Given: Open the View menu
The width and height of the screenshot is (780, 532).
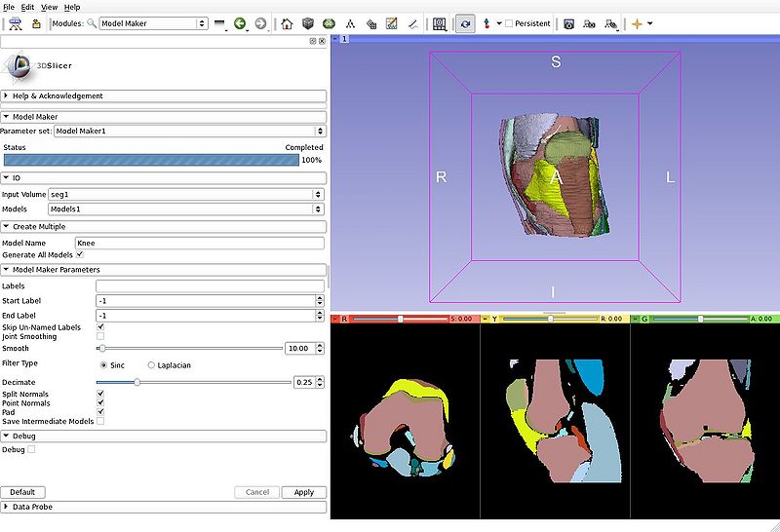Looking at the screenshot, I should click(x=49, y=7).
